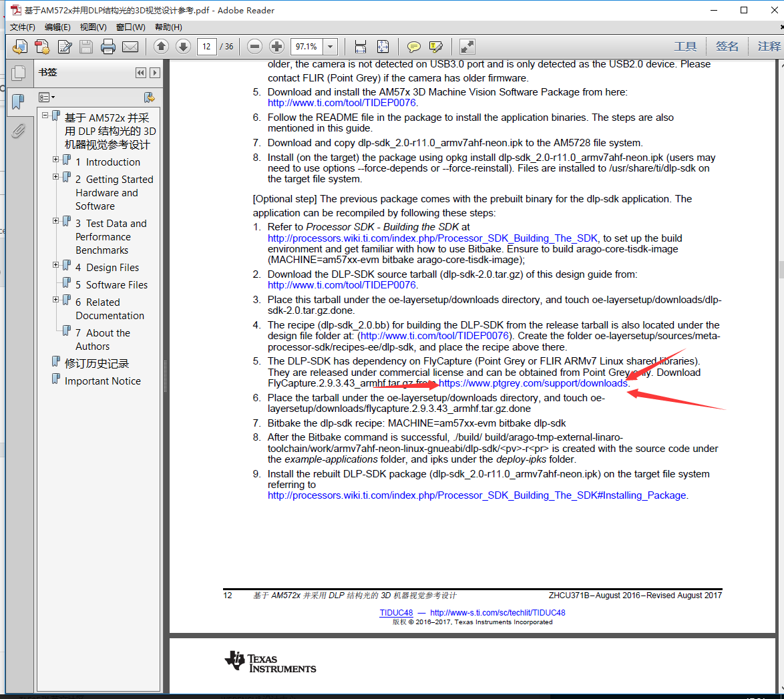Expand the 4 Design Files bookmark
Image resolution: width=784 pixels, height=699 pixels.
56,265
